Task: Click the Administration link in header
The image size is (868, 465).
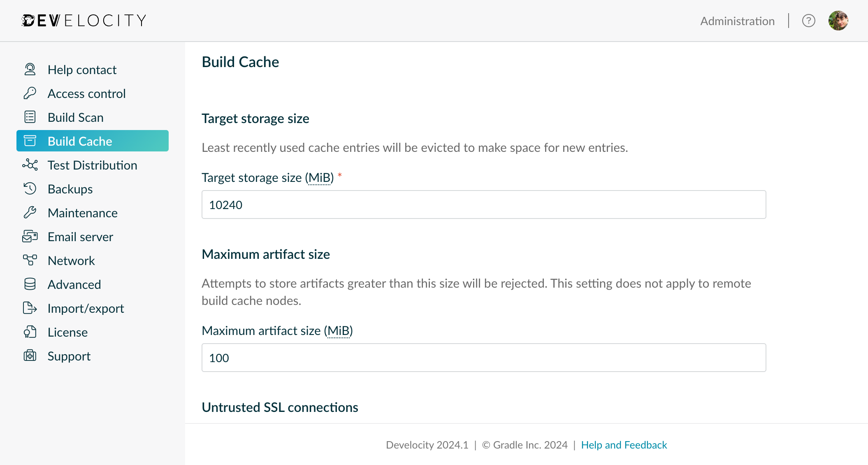Action: [737, 21]
